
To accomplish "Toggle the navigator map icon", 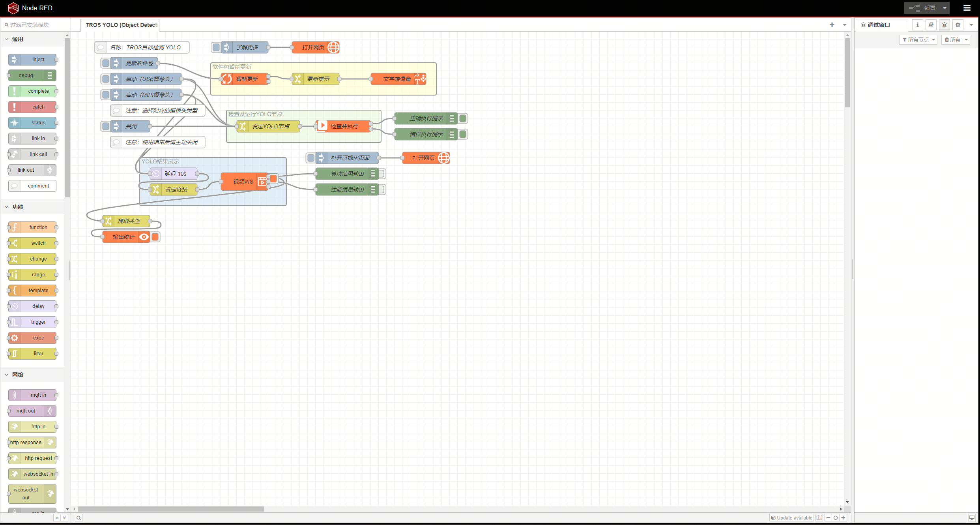I will (x=819, y=518).
